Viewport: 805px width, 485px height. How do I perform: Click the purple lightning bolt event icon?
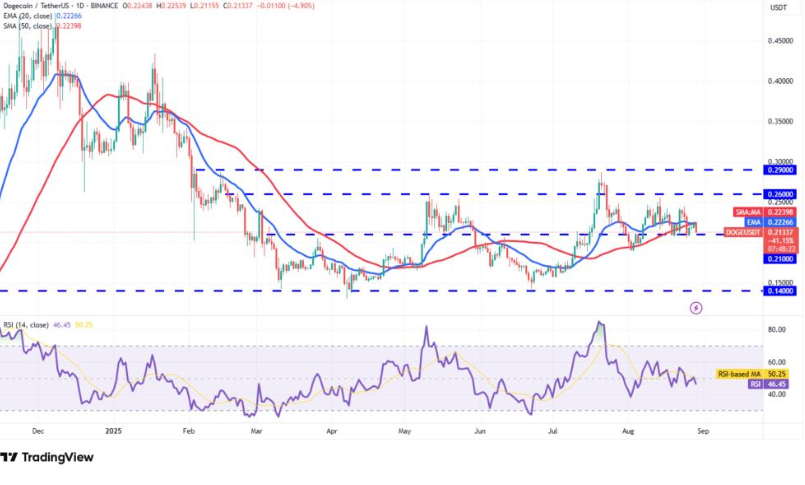click(696, 308)
